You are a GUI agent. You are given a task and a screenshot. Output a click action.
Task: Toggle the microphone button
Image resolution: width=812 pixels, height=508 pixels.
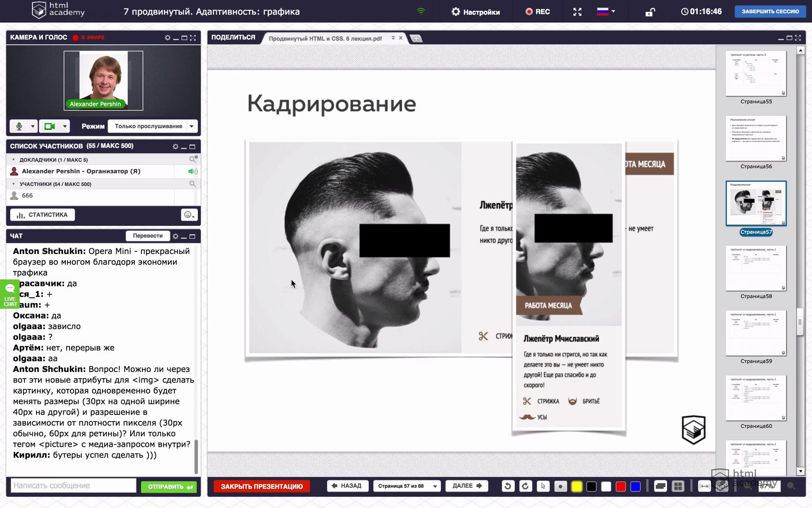tap(19, 126)
